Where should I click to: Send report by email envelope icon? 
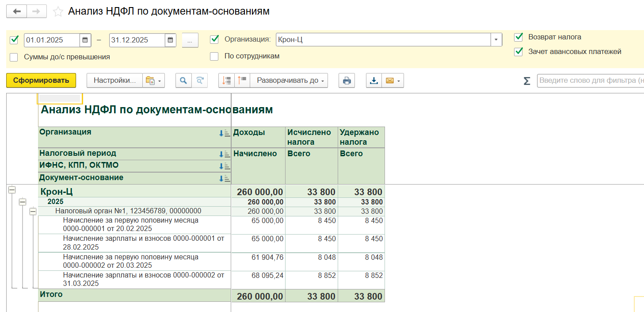click(390, 81)
